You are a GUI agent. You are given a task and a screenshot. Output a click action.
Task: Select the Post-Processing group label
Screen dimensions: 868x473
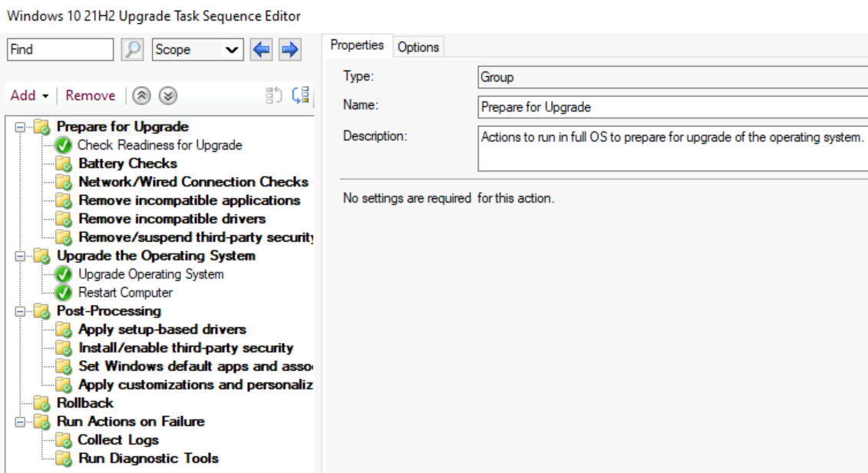pyautogui.click(x=109, y=311)
